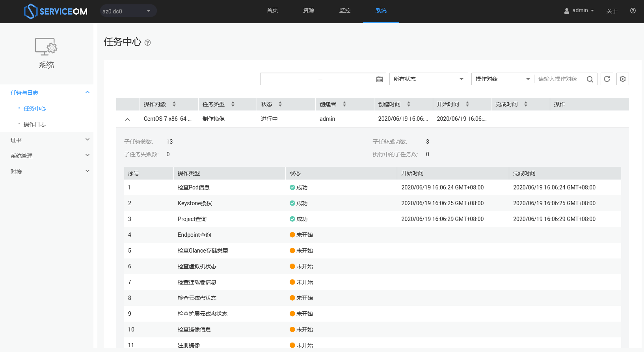Click success icon for 检查Pod信息

tap(292, 187)
